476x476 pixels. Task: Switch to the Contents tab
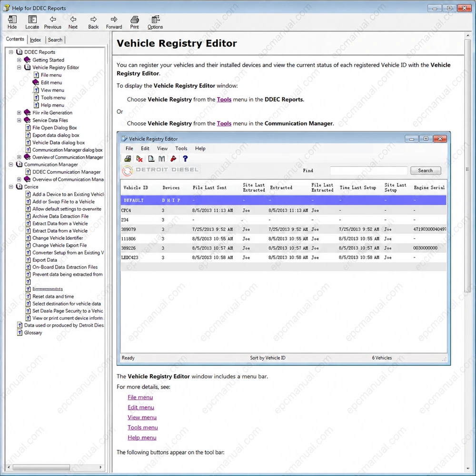click(15, 39)
